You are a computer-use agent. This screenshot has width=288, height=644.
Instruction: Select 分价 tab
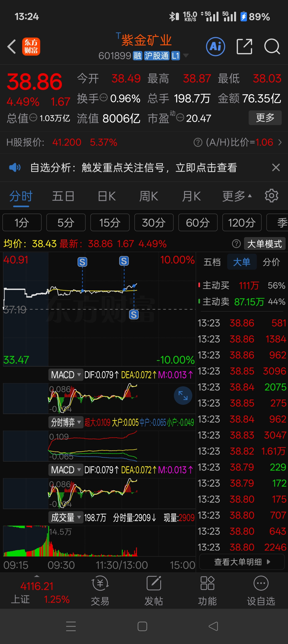point(271,262)
